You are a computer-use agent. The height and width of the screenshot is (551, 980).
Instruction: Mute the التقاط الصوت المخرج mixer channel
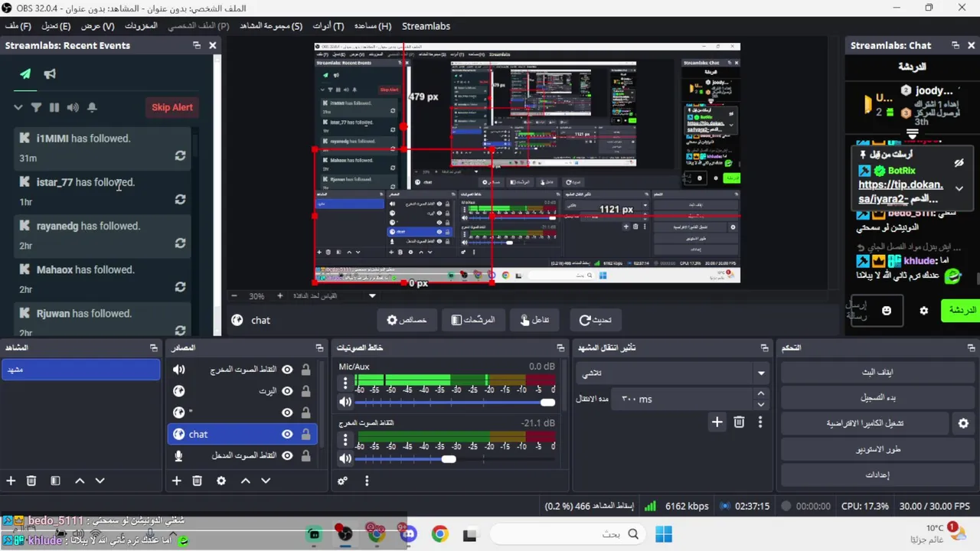345,458
